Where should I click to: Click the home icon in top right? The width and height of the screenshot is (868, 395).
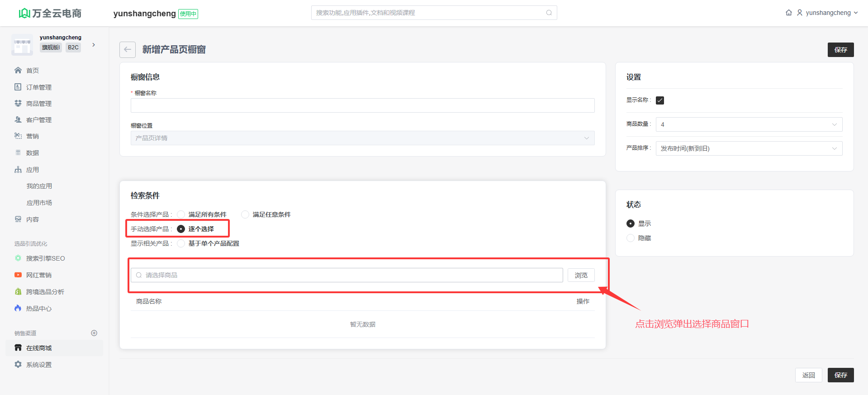point(788,13)
